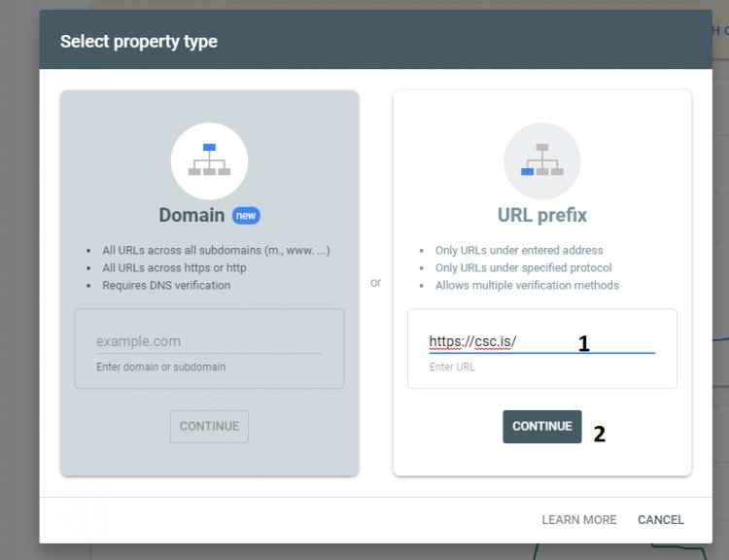The height and width of the screenshot is (560, 729).
Task: Focus the example.com domain input field
Action: tap(208, 341)
